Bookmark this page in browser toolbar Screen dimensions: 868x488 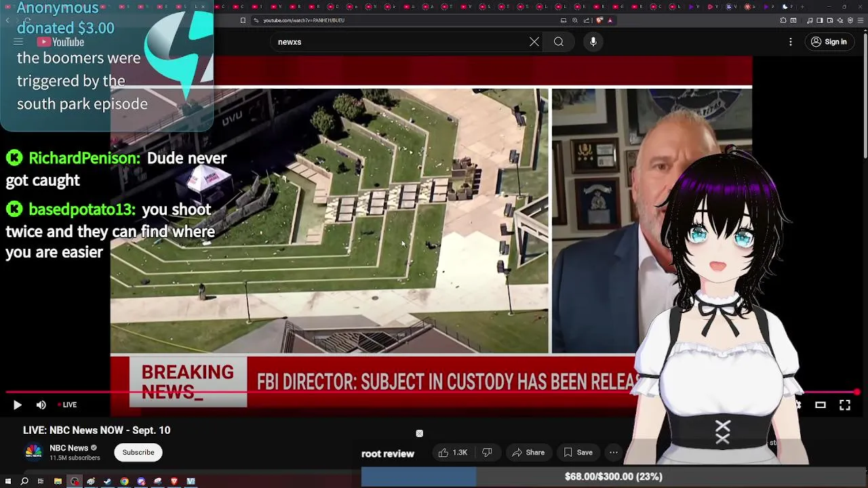(x=243, y=20)
